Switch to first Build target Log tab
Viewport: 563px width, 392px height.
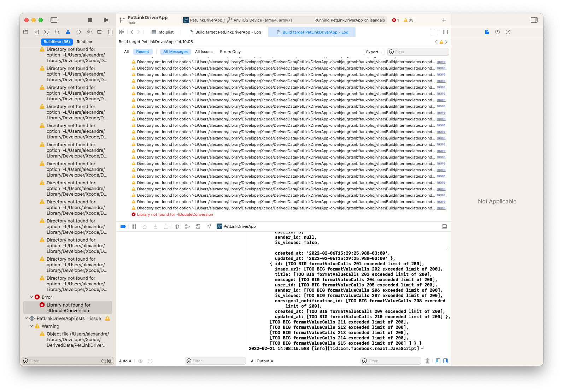(x=225, y=32)
